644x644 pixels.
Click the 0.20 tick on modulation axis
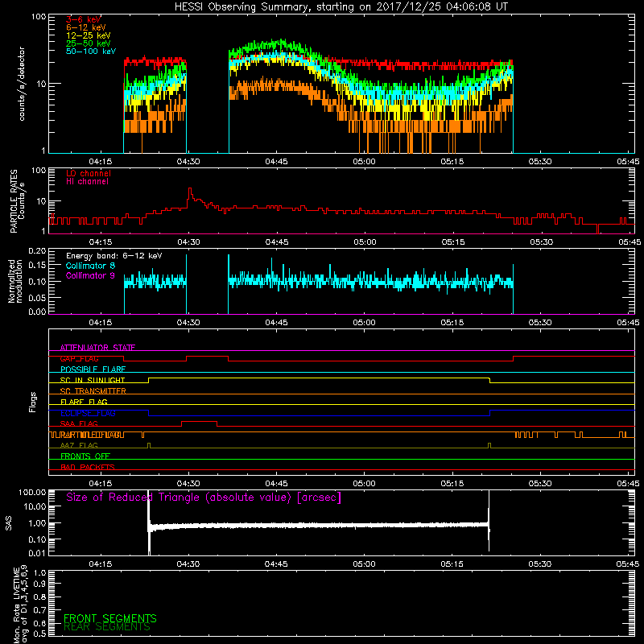[37, 250]
